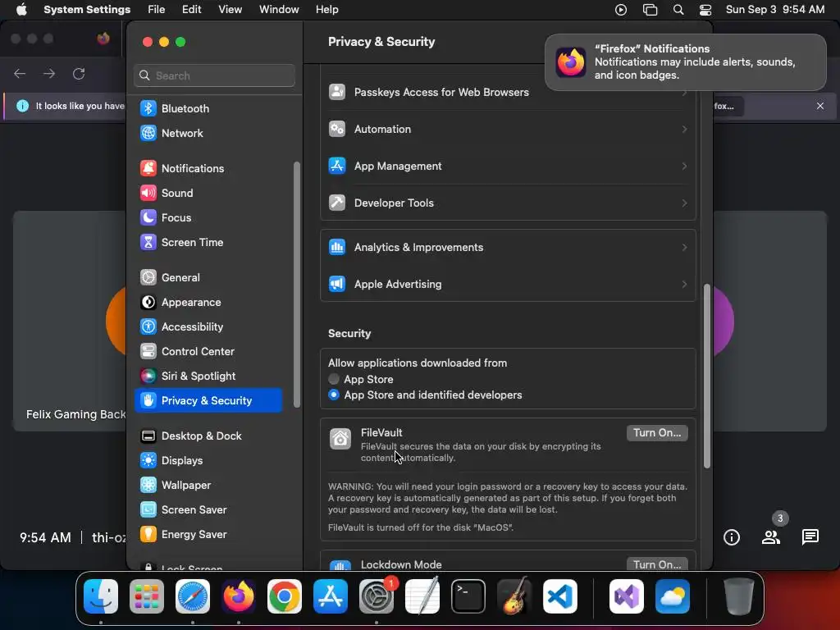
Task: Open the Edit menu
Action: coord(191,10)
